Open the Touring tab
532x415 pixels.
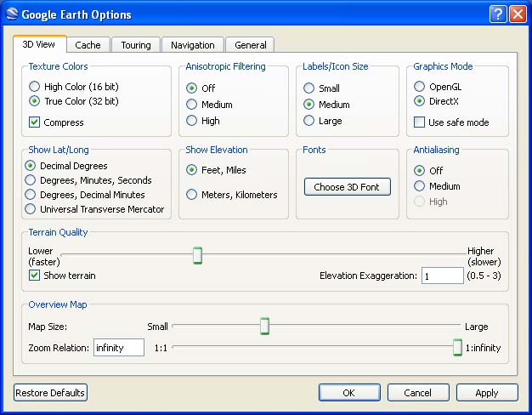tap(136, 45)
